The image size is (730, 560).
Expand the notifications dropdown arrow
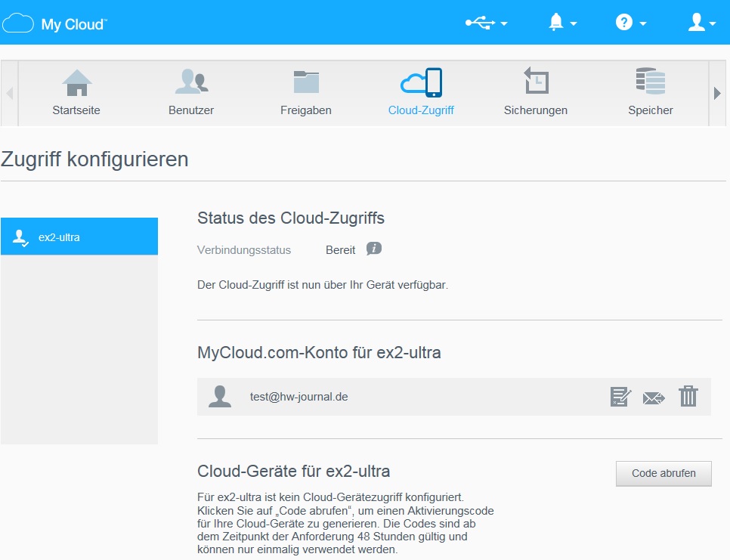click(574, 23)
